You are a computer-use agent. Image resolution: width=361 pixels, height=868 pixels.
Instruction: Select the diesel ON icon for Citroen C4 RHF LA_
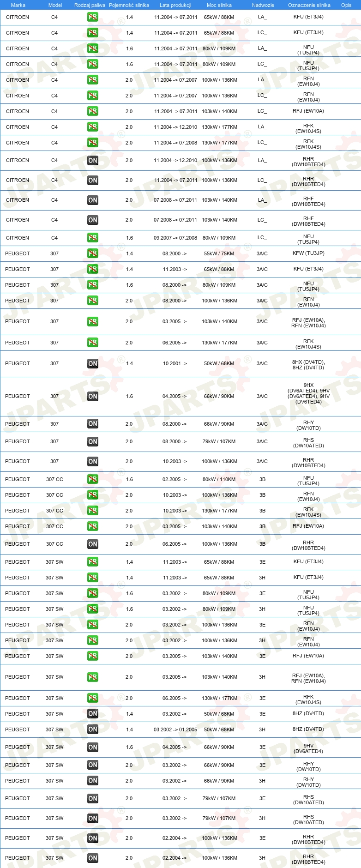point(92,200)
